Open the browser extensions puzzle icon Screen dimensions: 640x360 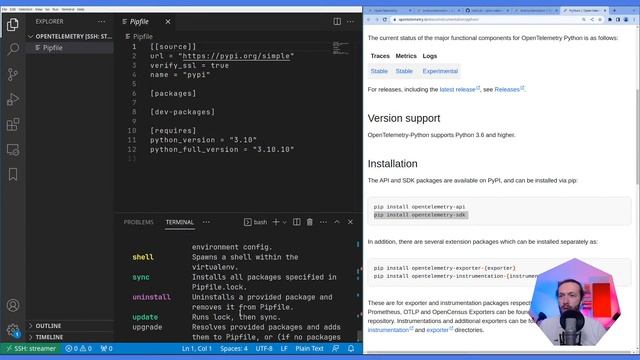pos(610,20)
